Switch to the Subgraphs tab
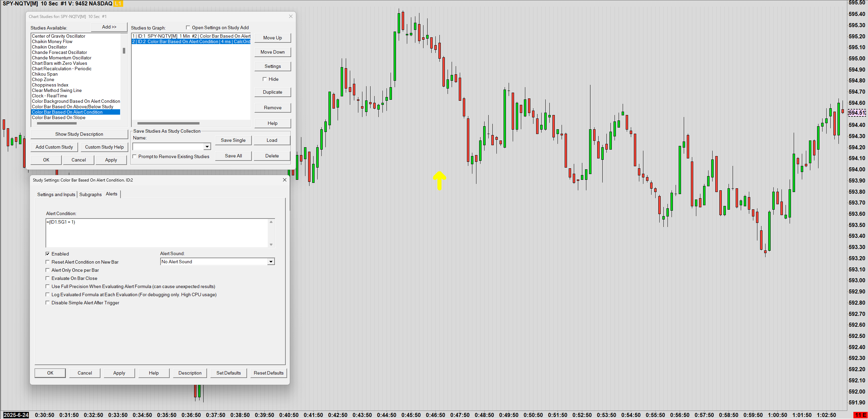868x419 pixels. click(90, 194)
